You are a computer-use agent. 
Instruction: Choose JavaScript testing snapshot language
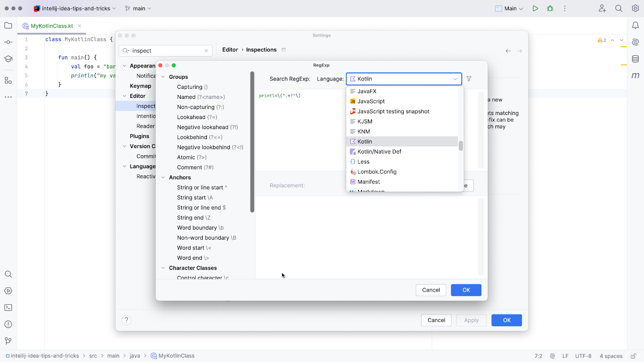402,111
